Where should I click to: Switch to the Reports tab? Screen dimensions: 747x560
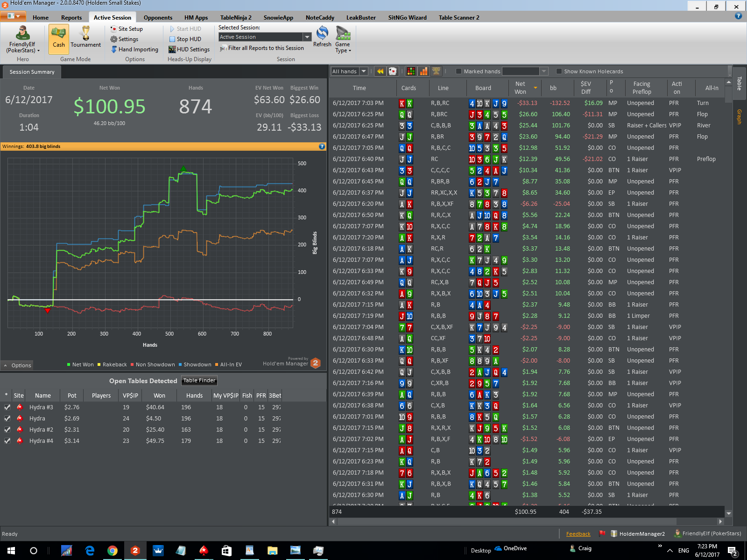71,18
